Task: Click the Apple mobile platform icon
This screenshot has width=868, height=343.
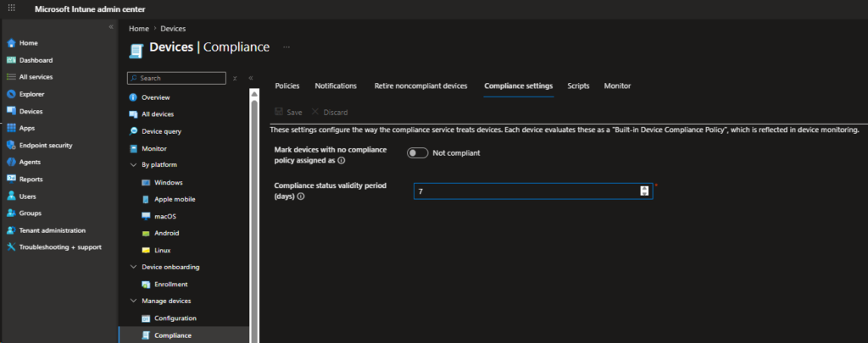Action: tap(146, 199)
